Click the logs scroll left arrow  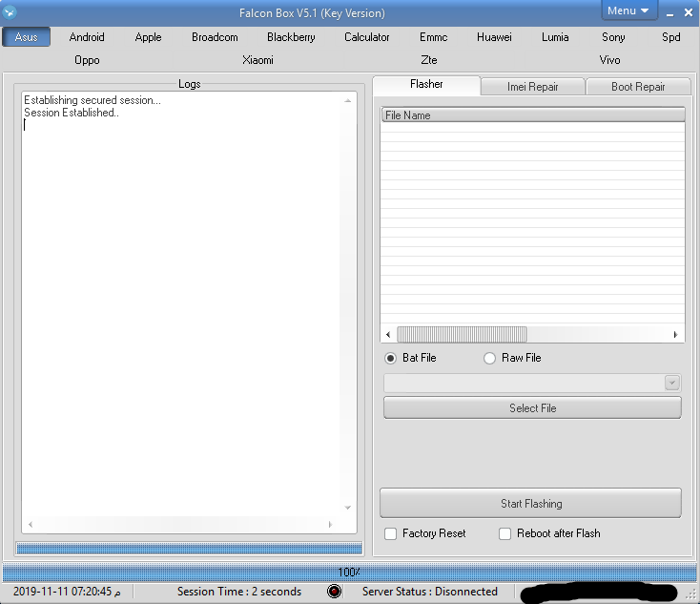coord(31,525)
